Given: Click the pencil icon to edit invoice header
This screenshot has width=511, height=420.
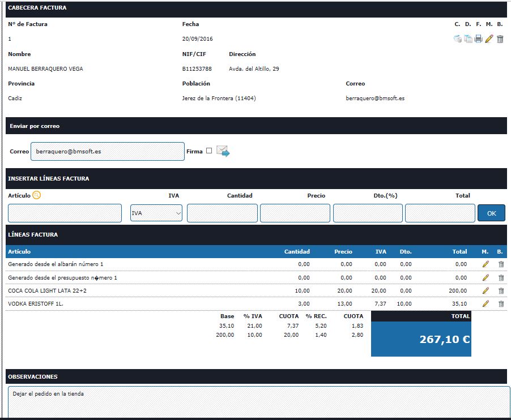Looking at the screenshot, I should (x=489, y=39).
